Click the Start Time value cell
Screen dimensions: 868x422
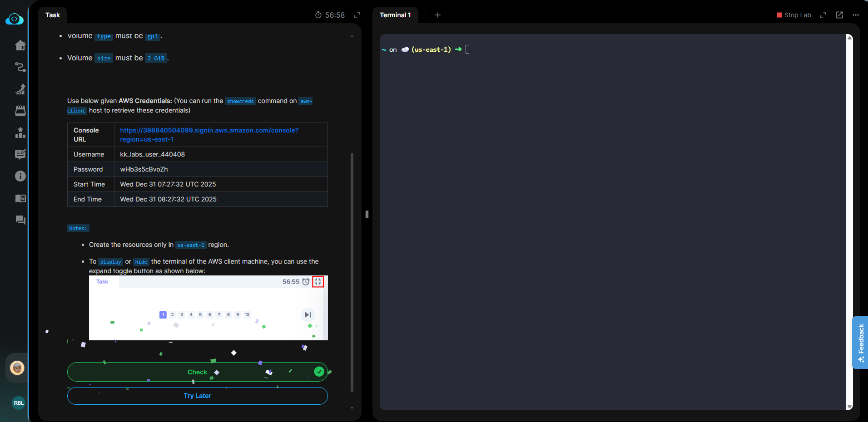[221, 184]
